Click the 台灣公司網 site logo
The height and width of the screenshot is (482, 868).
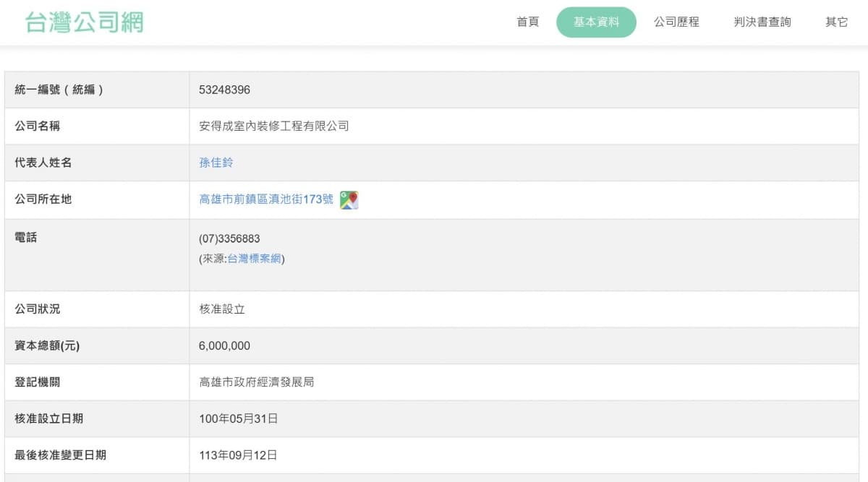pos(84,22)
